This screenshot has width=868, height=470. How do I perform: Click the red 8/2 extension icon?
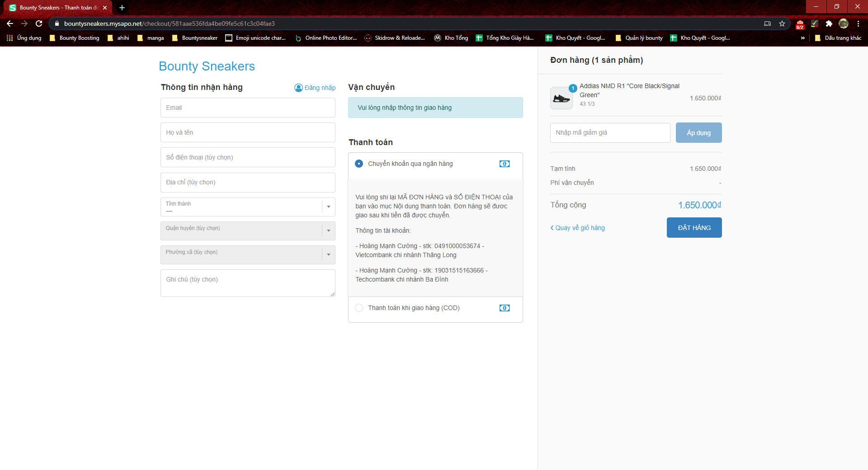point(800,24)
